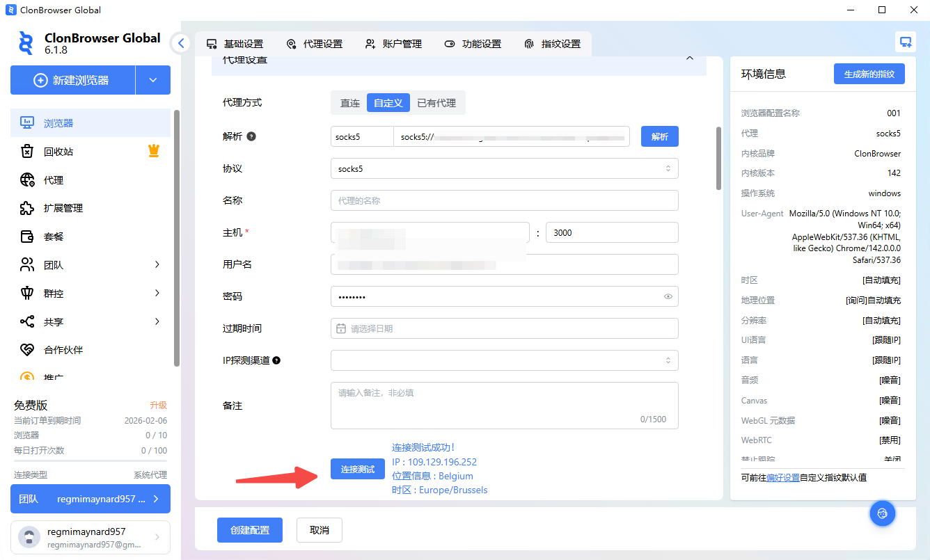Open the proxy globe icon in sidebar
Screen dimensions: 930x560
[x=27, y=180]
